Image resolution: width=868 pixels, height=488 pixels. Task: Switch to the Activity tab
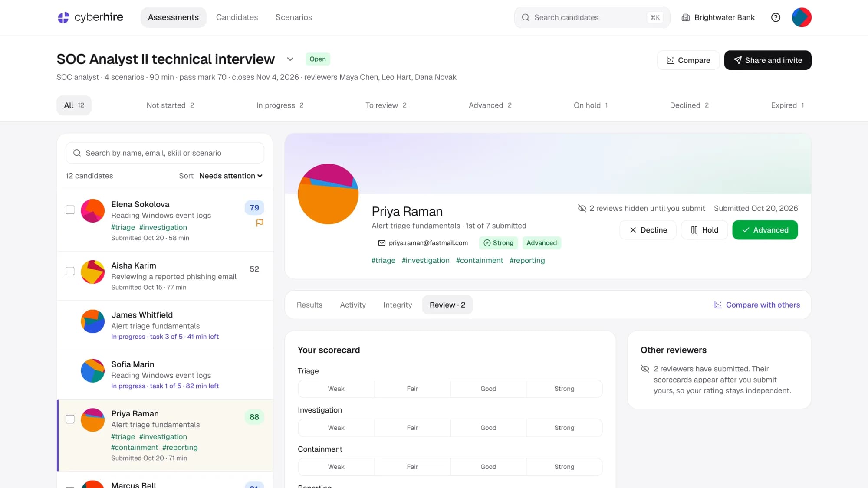point(353,305)
